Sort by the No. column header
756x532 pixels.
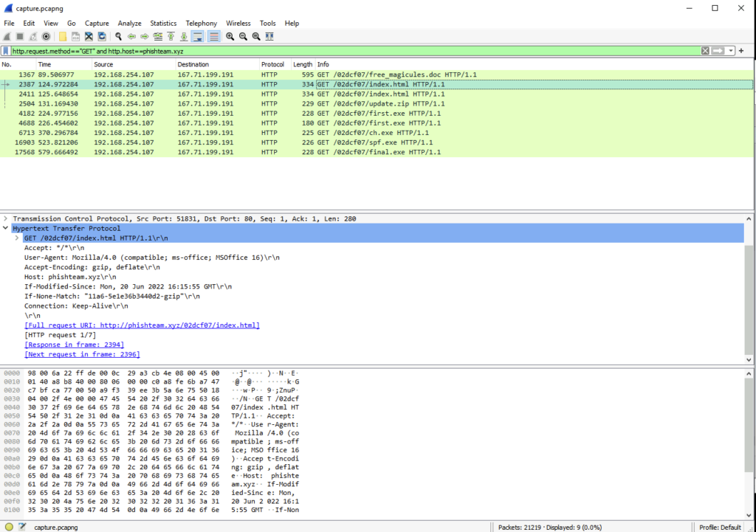tap(18, 64)
